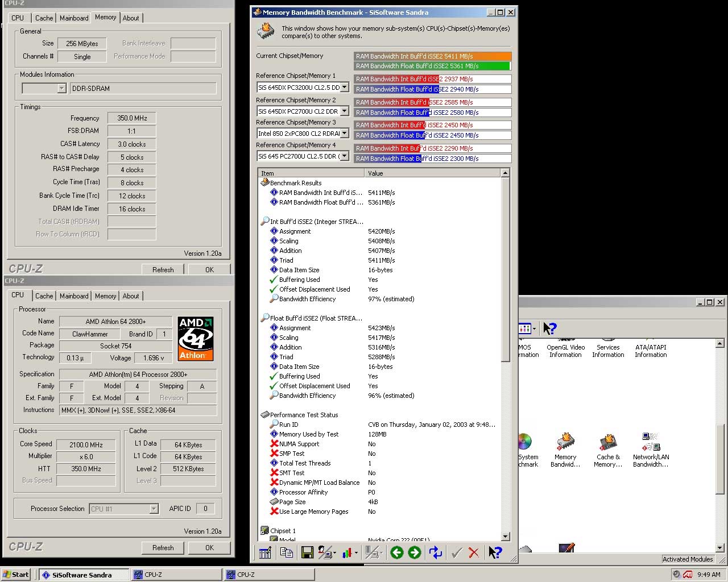Viewport: 728px width, 582px height.
Task: Select the Cache tab in lower CPU-Z window
Action: click(44, 296)
